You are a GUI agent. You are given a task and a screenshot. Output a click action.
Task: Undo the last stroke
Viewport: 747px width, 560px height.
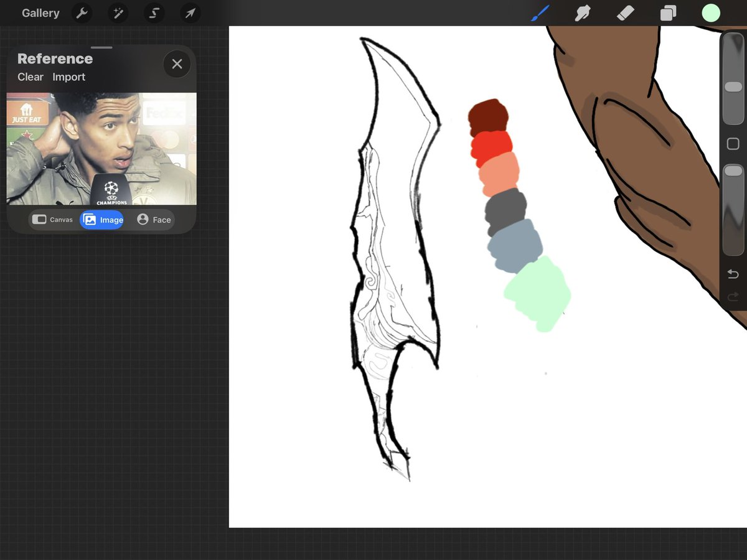tap(733, 274)
